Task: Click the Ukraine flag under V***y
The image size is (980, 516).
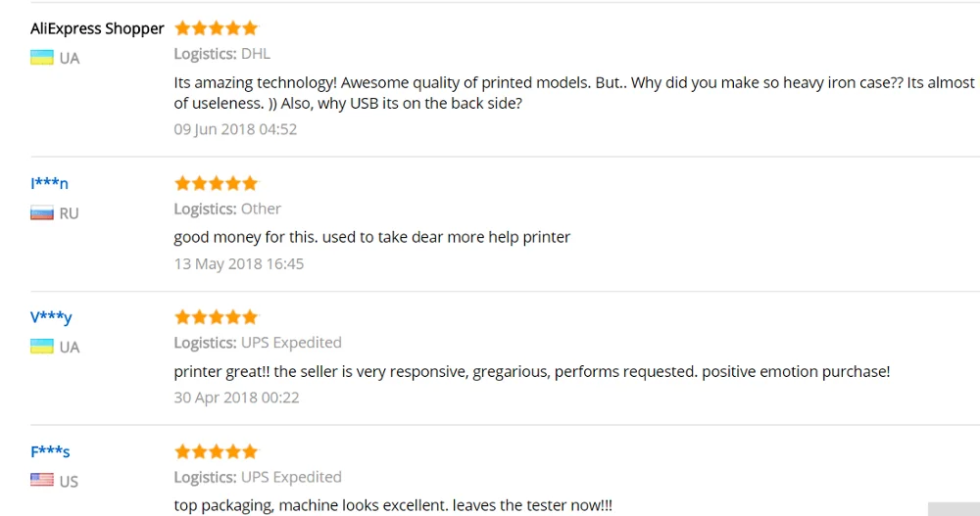Action: click(41, 347)
